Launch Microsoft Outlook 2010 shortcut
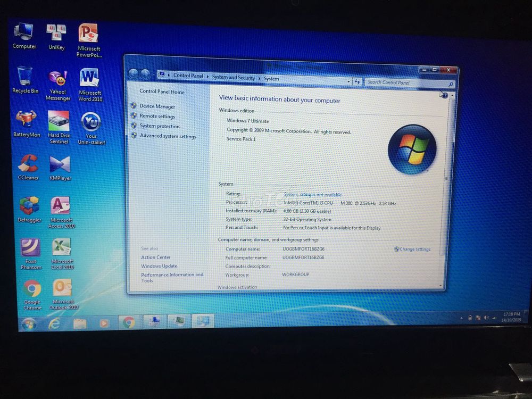Viewport: 532px width, 399px height. click(63, 294)
